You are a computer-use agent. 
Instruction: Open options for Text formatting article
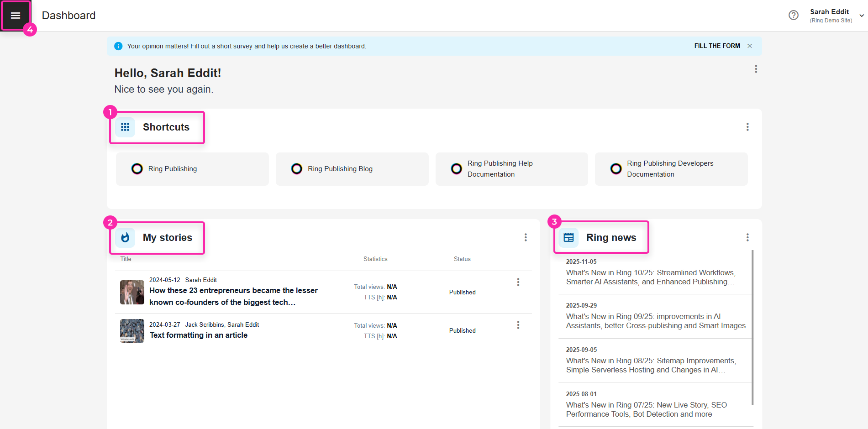tap(518, 325)
